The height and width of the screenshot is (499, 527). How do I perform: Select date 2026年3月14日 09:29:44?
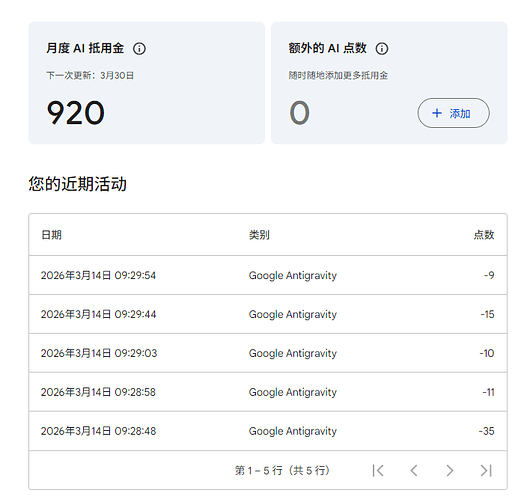coord(98,315)
